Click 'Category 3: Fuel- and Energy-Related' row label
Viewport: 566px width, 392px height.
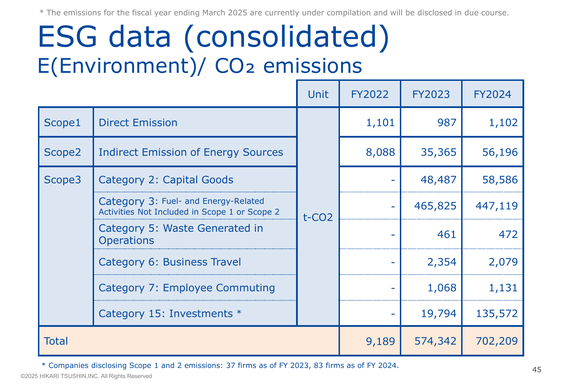coord(189,206)
